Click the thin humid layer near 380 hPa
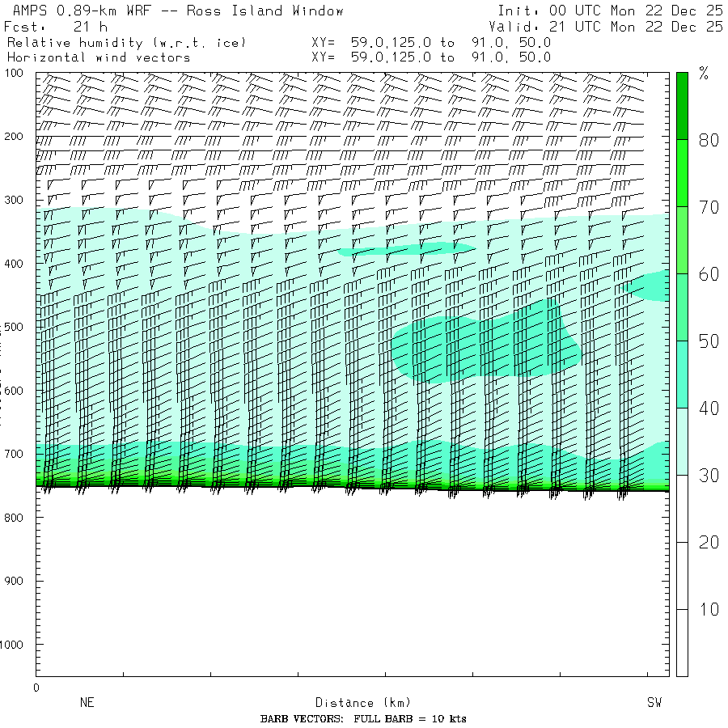 tap(407, 249)
